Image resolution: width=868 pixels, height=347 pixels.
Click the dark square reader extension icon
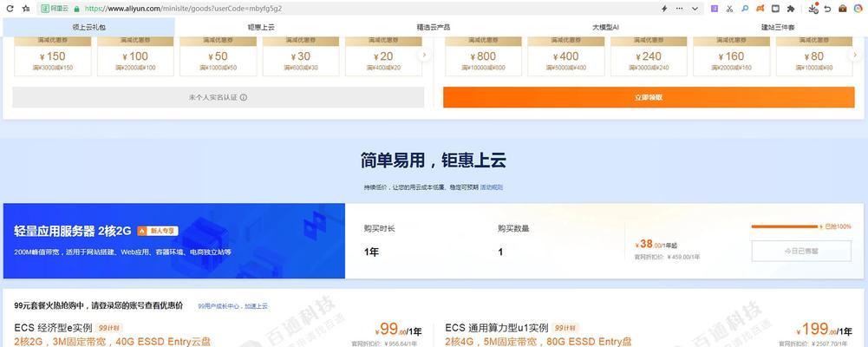point(775,9)
